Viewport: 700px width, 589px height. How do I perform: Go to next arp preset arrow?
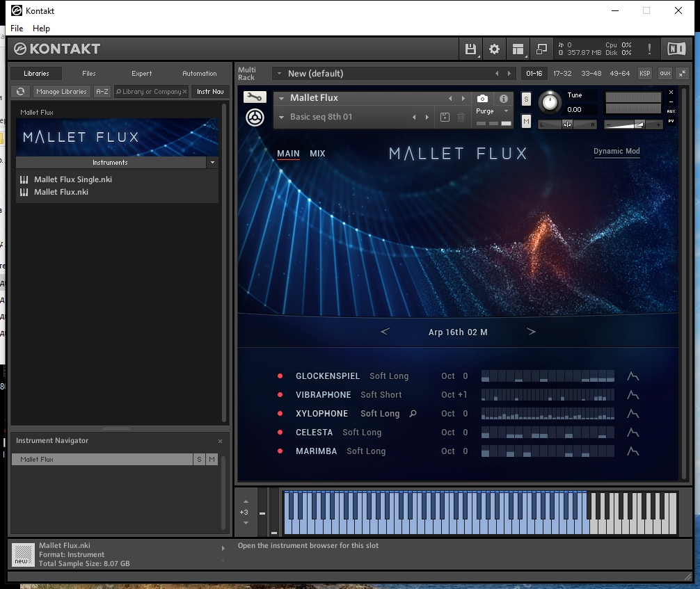pyautogui.click(x=531, y=332)
